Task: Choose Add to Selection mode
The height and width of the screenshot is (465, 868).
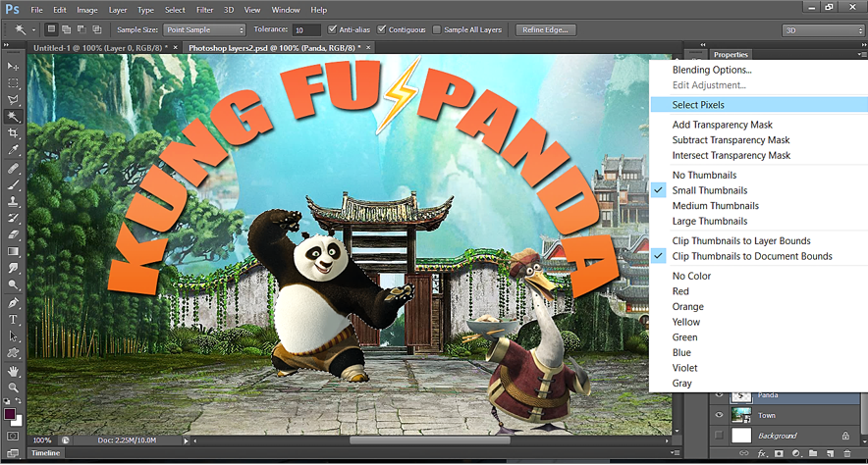Action: (67, 29)
